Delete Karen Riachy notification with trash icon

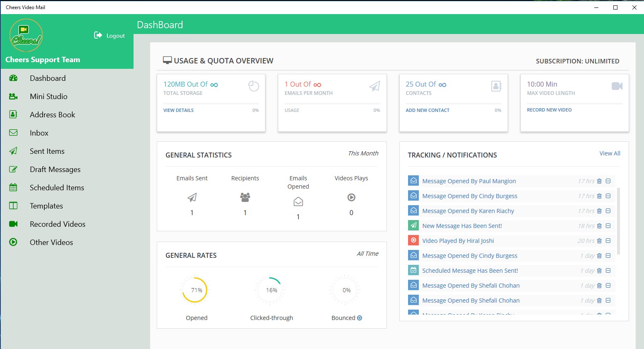tap(599, 211)
